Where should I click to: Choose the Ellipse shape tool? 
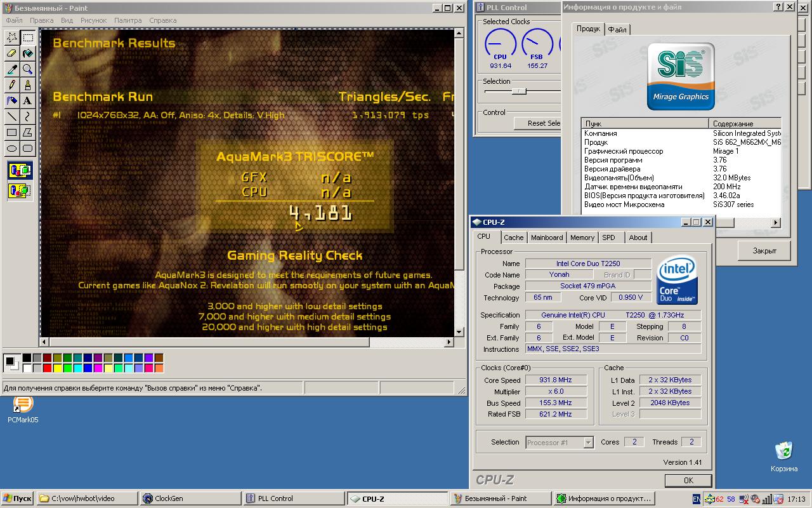tap(11, 149)
